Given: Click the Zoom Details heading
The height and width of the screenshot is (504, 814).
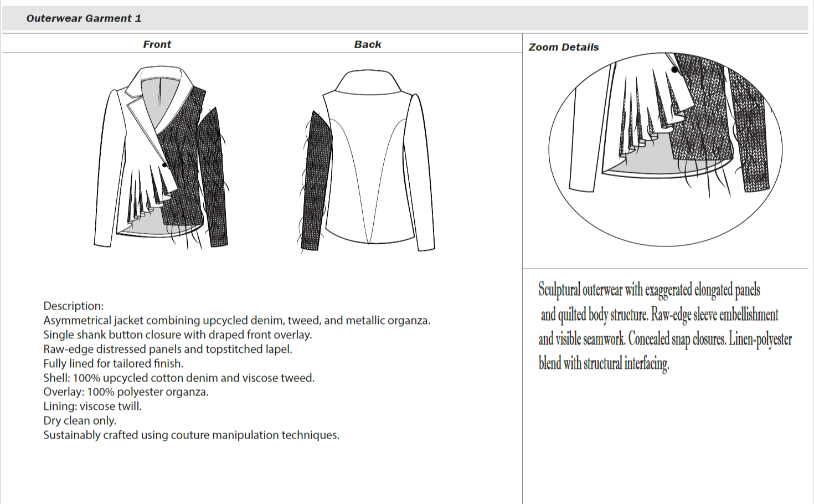Looking at the screenshot, I should click(x=564, y=47).
